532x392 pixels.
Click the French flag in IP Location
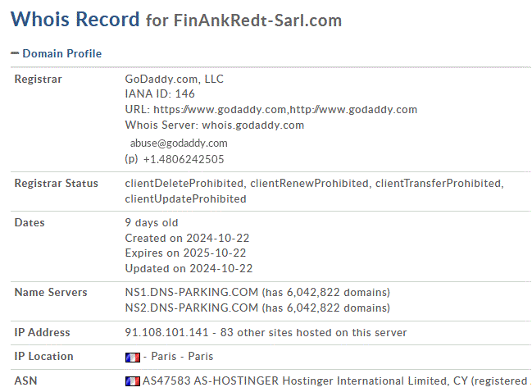[x=132, y=357]
